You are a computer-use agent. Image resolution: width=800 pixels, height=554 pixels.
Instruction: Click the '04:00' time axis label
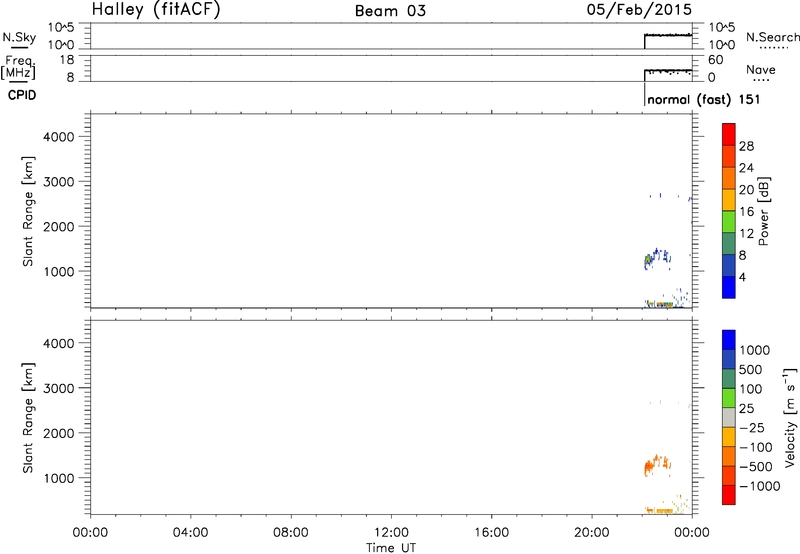(x=190, y=533)
